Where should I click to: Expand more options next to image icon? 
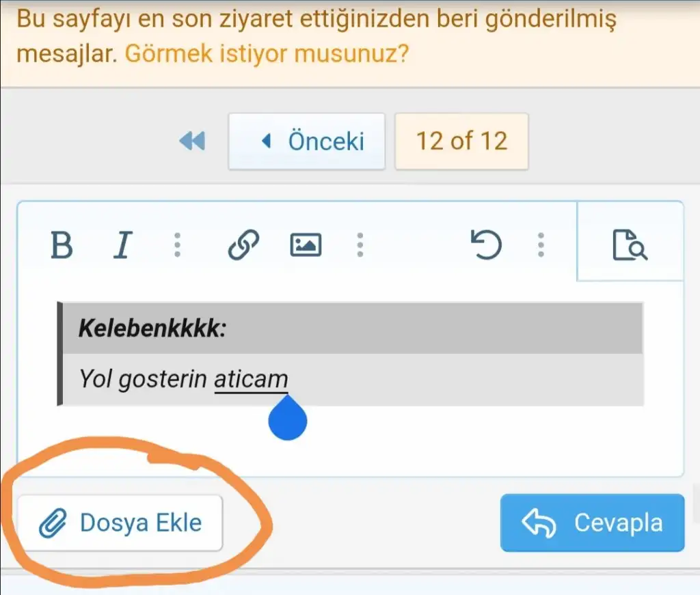click(x=360, y=245)
